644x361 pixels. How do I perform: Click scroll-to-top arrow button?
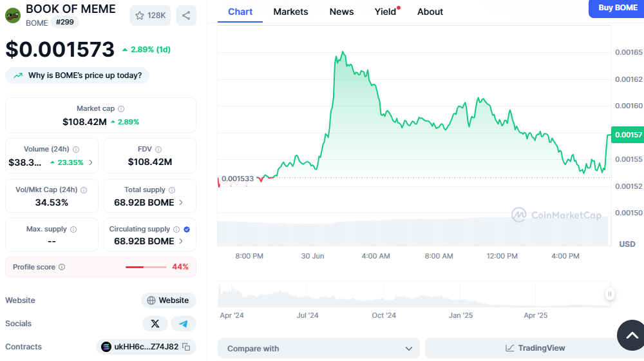(x=632, y=335)
